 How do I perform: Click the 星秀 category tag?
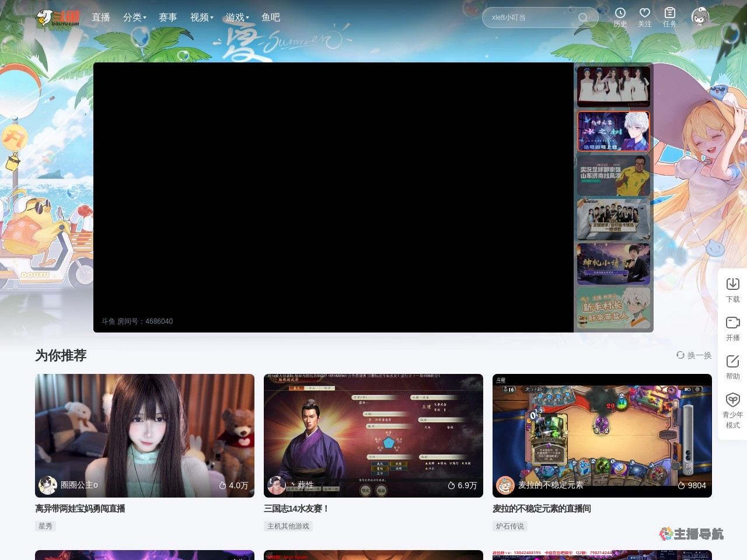(x=46, y=526)
